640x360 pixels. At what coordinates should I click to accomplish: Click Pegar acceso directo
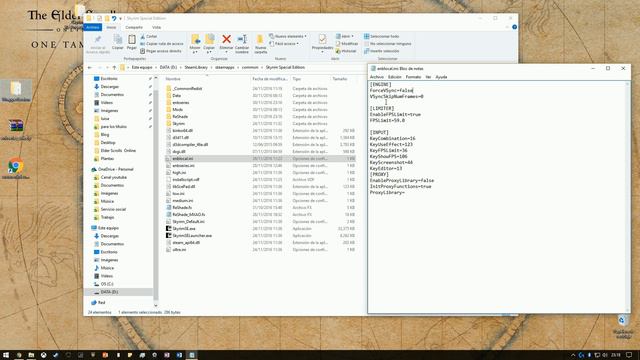(x=161, y=51)
